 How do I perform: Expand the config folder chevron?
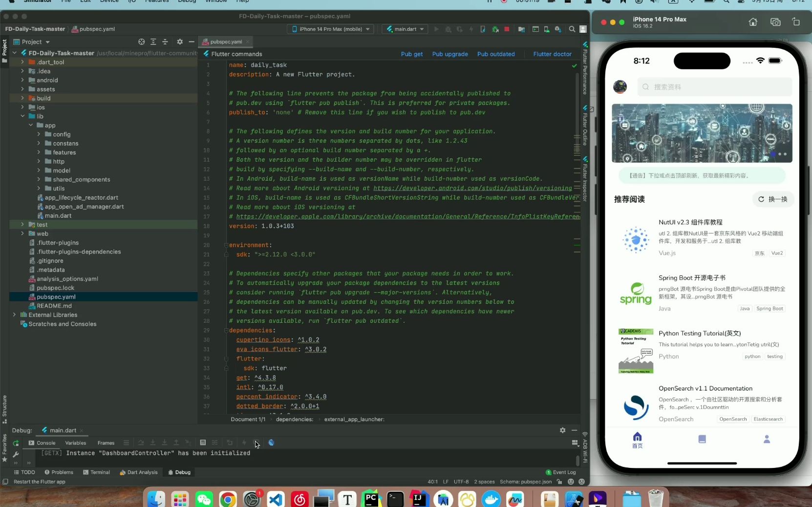(x=39, y=134)
